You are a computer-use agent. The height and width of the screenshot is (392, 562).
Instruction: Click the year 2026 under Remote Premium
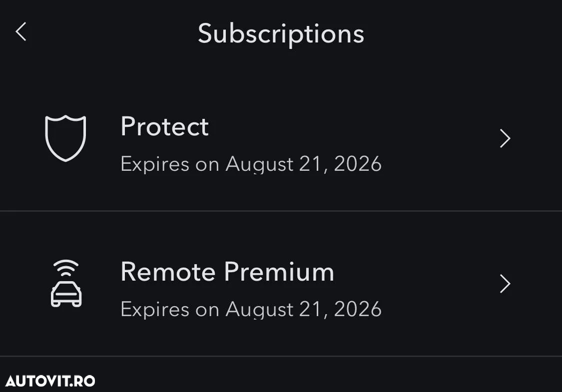tap(358, 309)
